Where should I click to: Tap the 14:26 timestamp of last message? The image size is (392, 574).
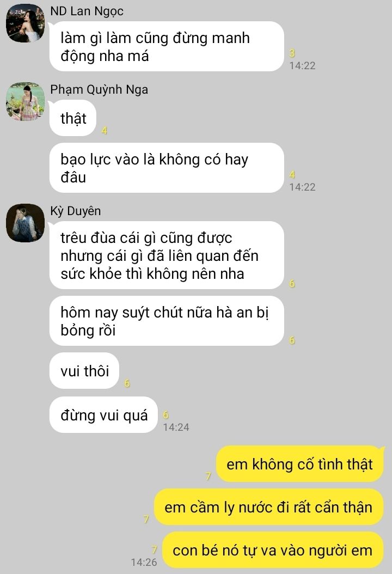144,562
